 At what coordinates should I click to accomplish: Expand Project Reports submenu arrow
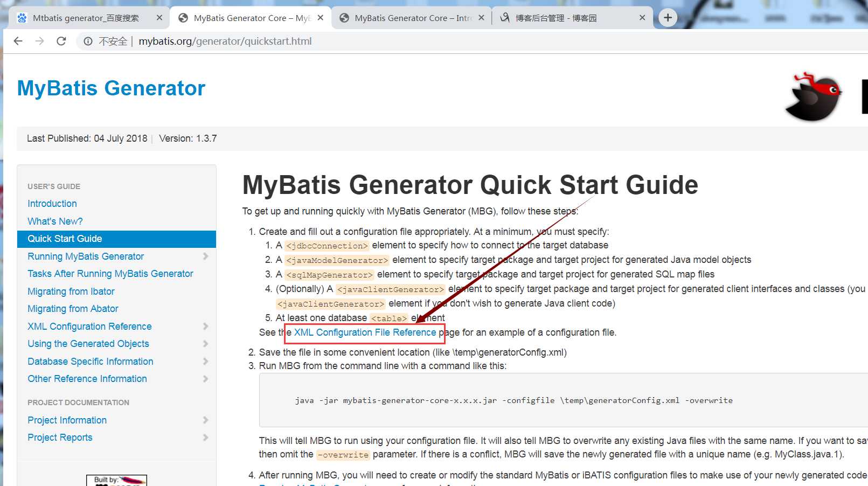click(205, 438)
